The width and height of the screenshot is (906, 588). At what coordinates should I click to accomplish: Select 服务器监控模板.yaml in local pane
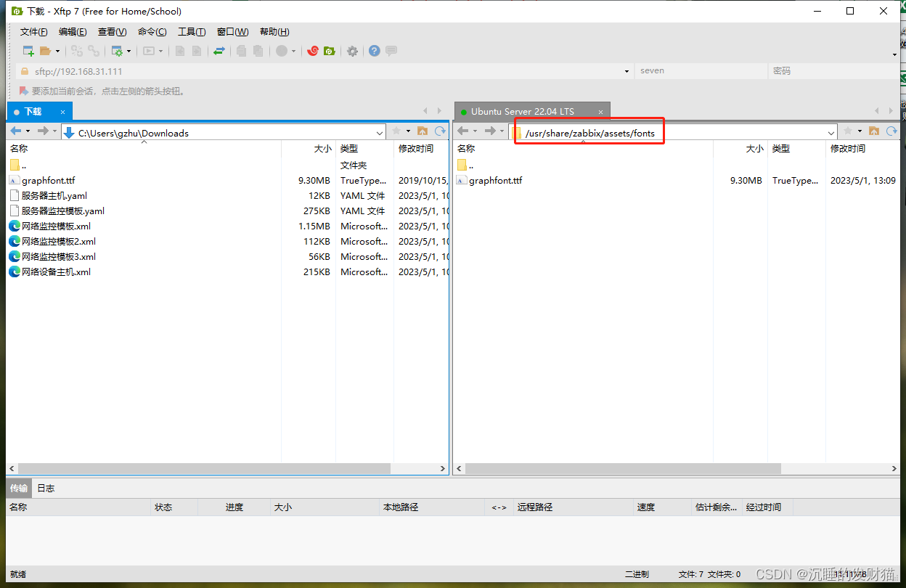(x=63, y=211)
